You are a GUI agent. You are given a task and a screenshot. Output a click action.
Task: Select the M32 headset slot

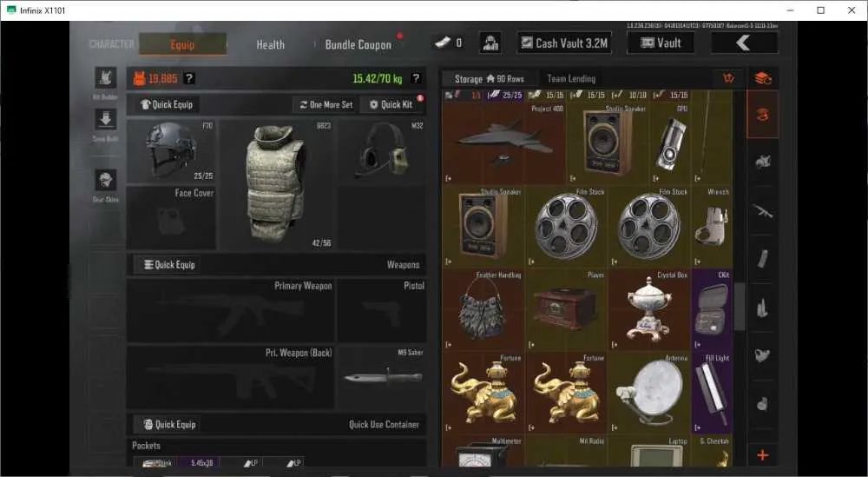[382, 151]
